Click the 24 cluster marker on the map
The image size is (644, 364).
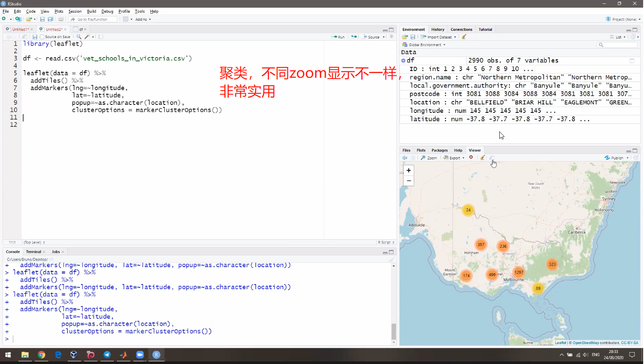coord(468,210)
